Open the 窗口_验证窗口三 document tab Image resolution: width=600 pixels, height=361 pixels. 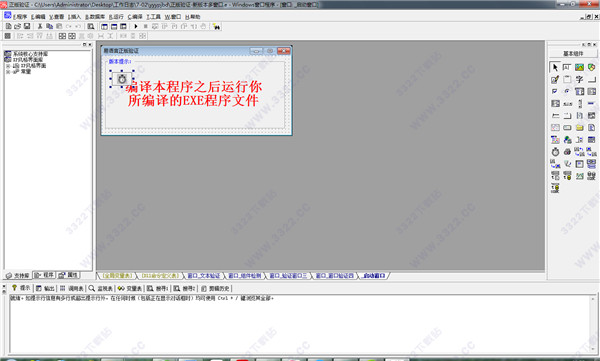pyautogui.click(x=288, y=276)
